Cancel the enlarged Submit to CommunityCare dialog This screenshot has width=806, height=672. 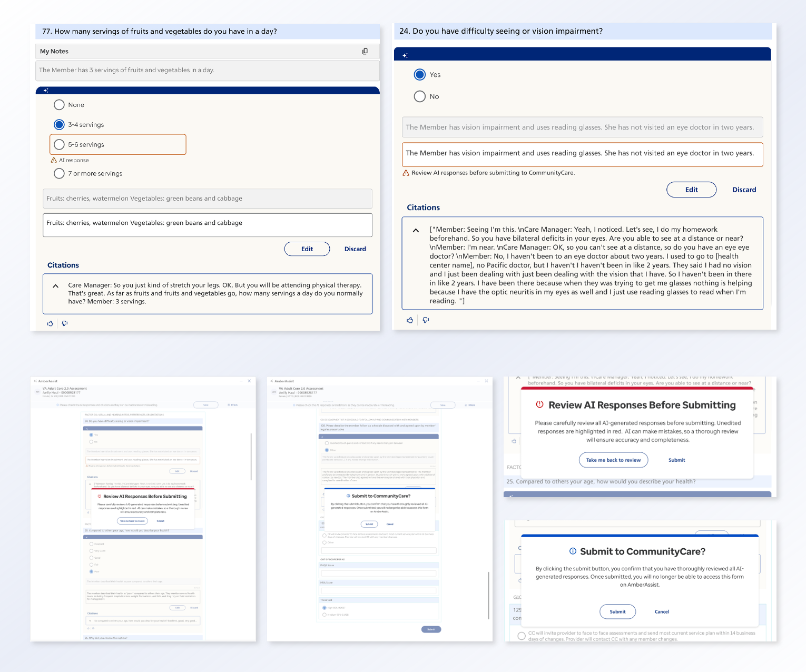662,612
